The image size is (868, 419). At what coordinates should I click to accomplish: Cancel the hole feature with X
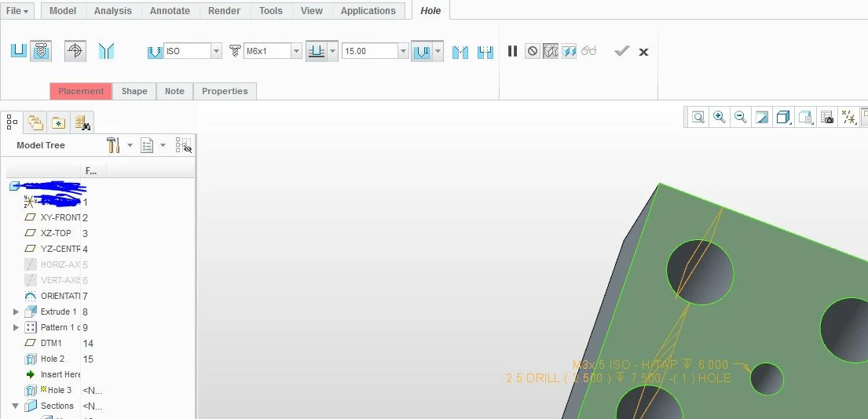click(x=643, y=52)
